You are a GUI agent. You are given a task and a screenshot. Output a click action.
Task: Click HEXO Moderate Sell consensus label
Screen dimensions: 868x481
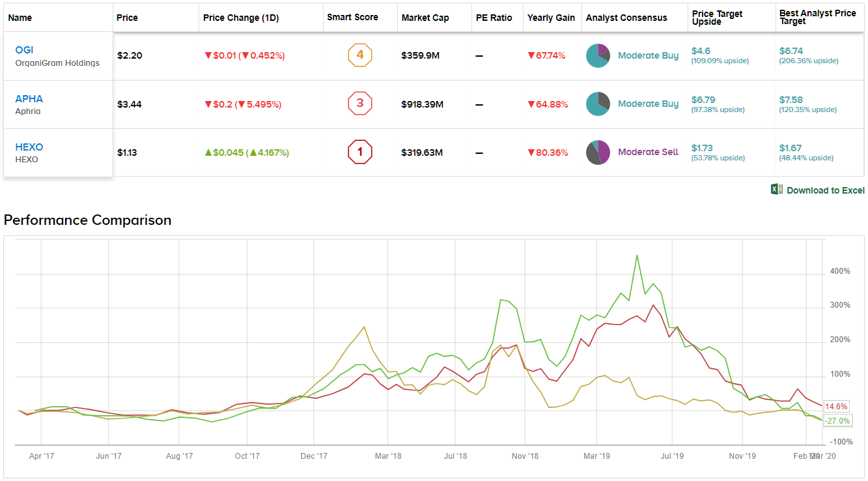648,152
